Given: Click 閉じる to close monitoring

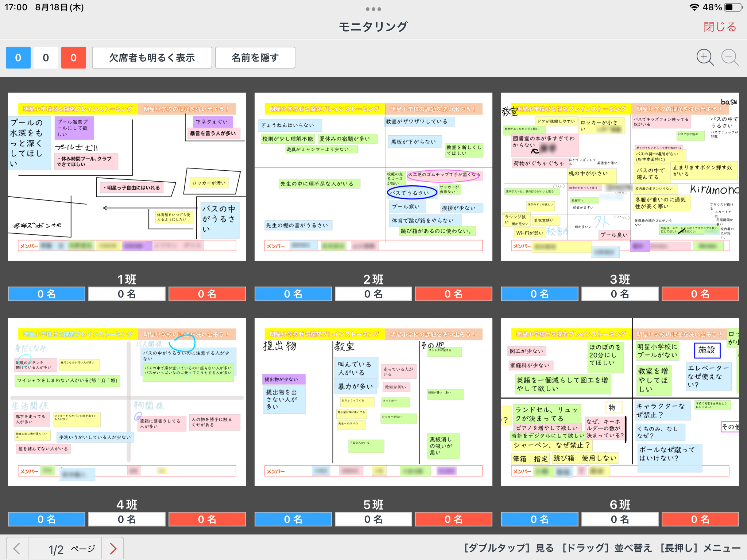Looking at the screenshot, I should pos(720,27).
